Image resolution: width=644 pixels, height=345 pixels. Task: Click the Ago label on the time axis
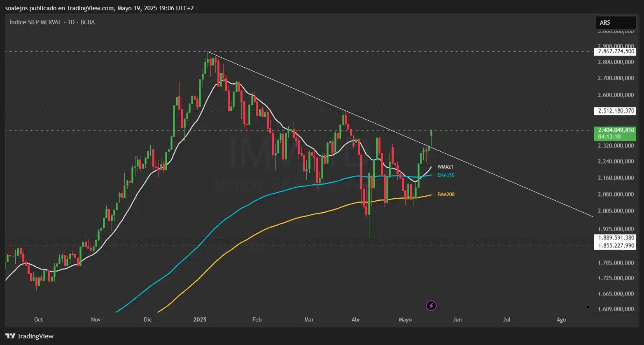[561, 319]
